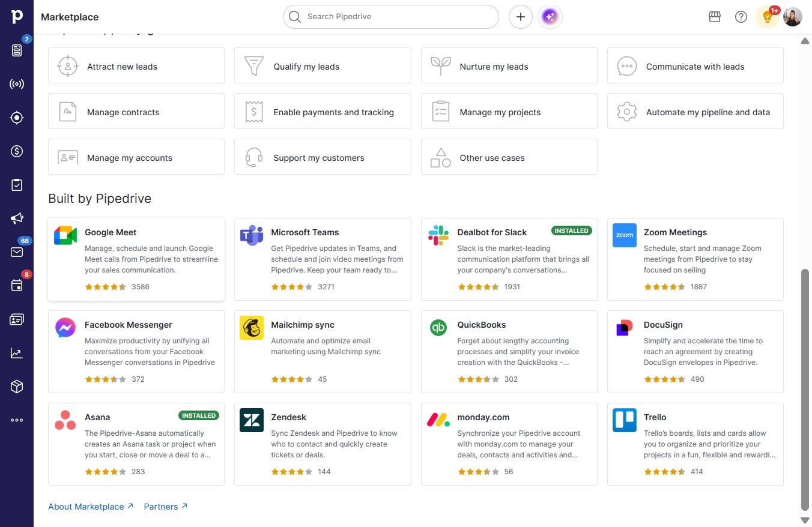Open the Projects clipboard sidebar icon
This screenshot has width=812, height=527.
coord(17,185)
